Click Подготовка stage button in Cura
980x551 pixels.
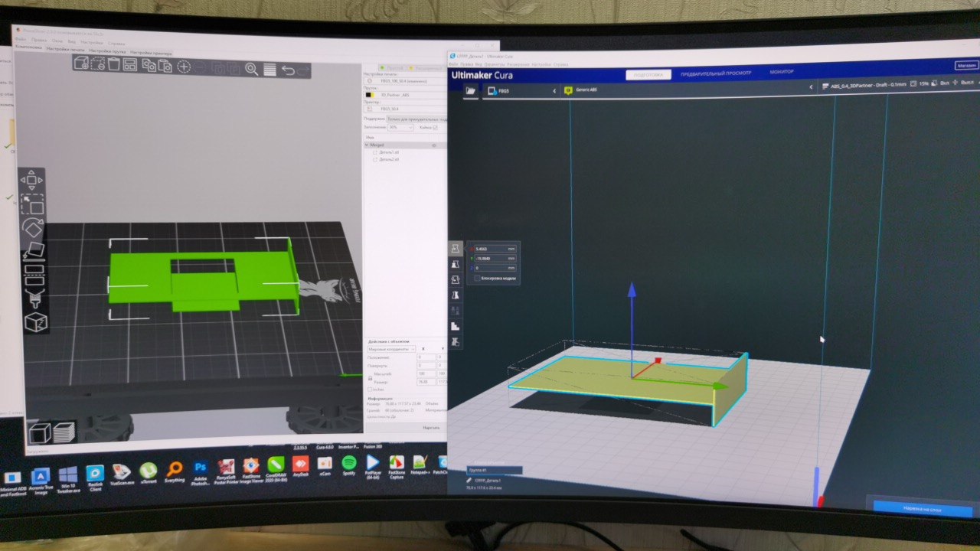(x=648, y=75)
